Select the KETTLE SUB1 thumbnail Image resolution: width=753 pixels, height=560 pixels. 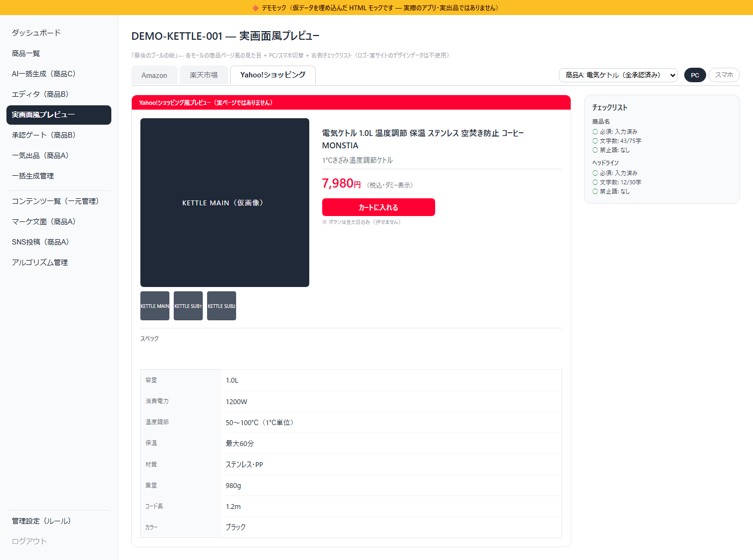pos(188,306)
